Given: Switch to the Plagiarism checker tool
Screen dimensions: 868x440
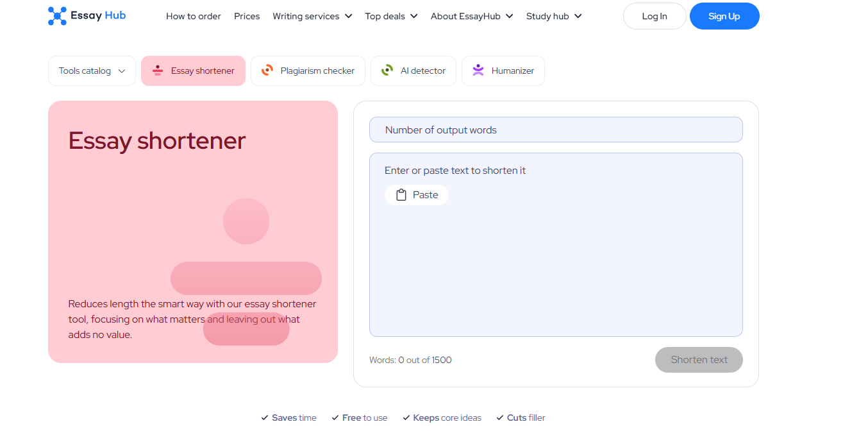Looking at the screenshot, I should pyautogui.click(x=308, y=71).
